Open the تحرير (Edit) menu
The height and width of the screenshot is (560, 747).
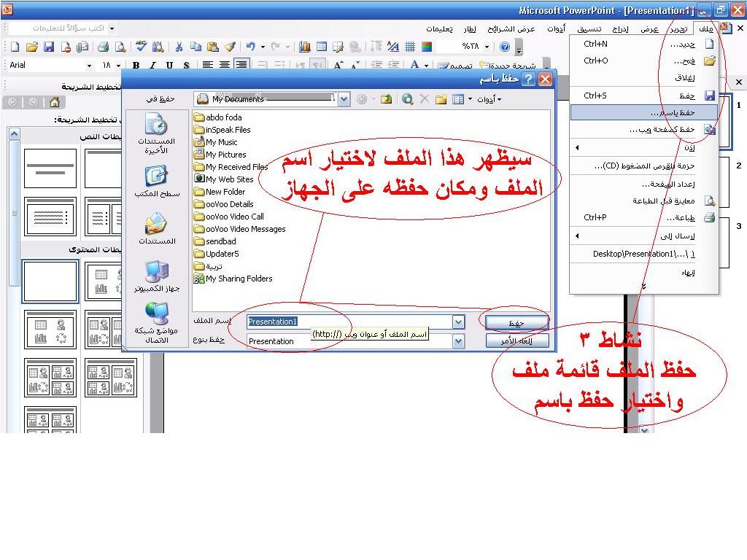[x=679, y=29]
